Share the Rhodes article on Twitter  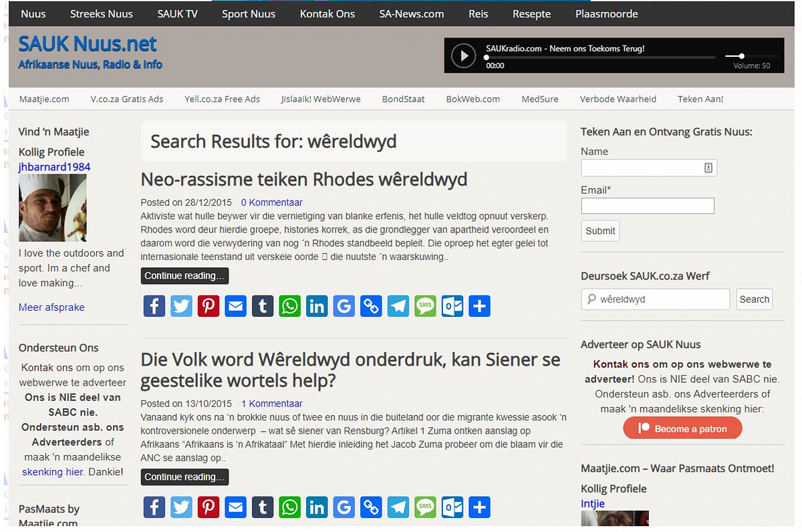181,306
